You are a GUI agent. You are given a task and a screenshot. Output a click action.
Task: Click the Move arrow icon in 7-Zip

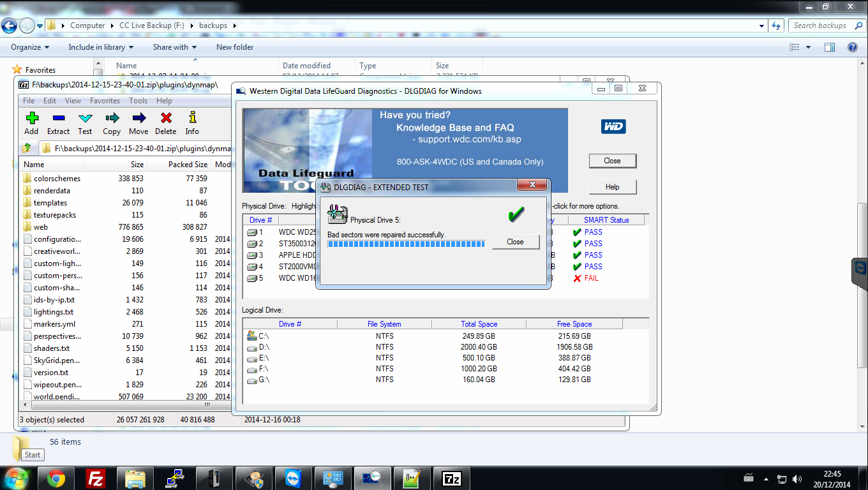pos(138,122)
